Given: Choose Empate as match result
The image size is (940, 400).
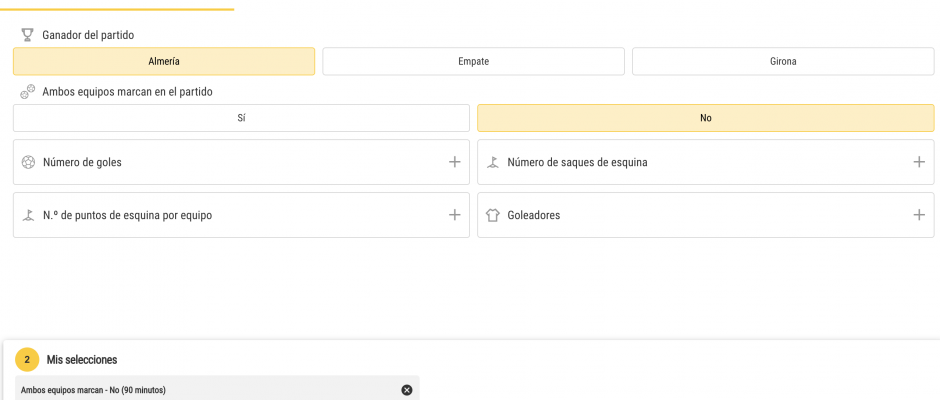Looking at the screenshot, I should click(474, 61).
